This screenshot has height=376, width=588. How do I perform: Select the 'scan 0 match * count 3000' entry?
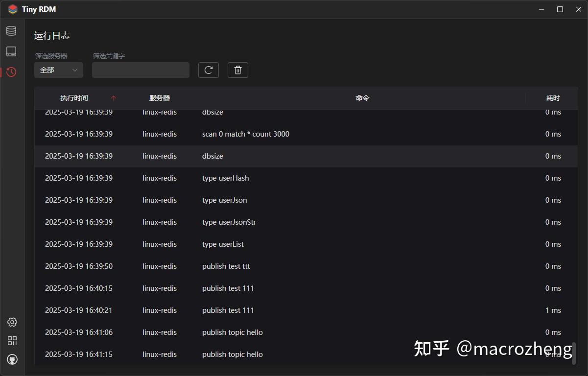coord(246,134)
